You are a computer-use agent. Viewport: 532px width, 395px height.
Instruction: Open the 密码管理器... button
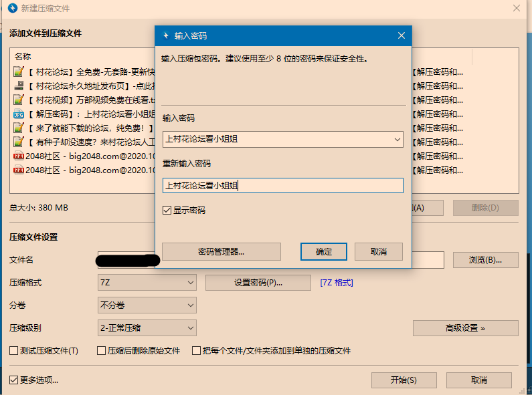pyautogui.click(x=221, y=252)
